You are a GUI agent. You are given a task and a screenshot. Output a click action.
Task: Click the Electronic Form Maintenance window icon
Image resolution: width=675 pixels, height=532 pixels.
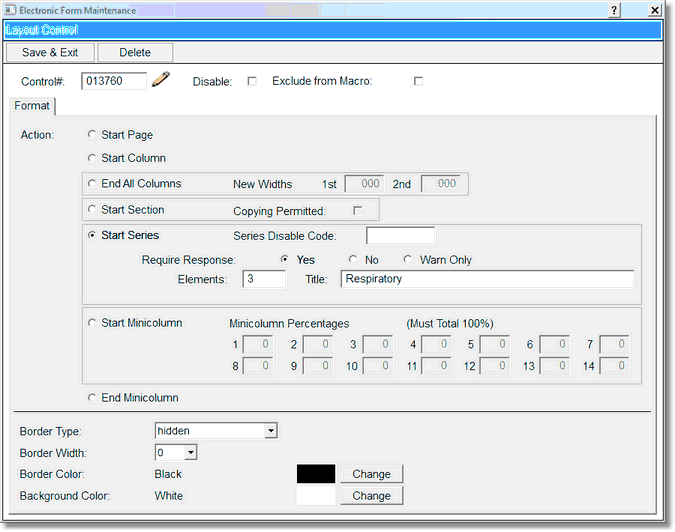10,9
